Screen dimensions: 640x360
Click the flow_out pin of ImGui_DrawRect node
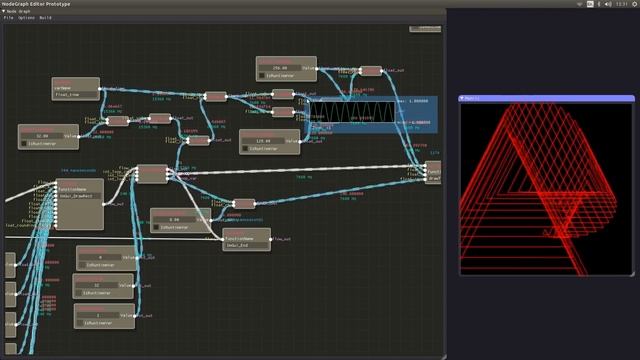104,204
